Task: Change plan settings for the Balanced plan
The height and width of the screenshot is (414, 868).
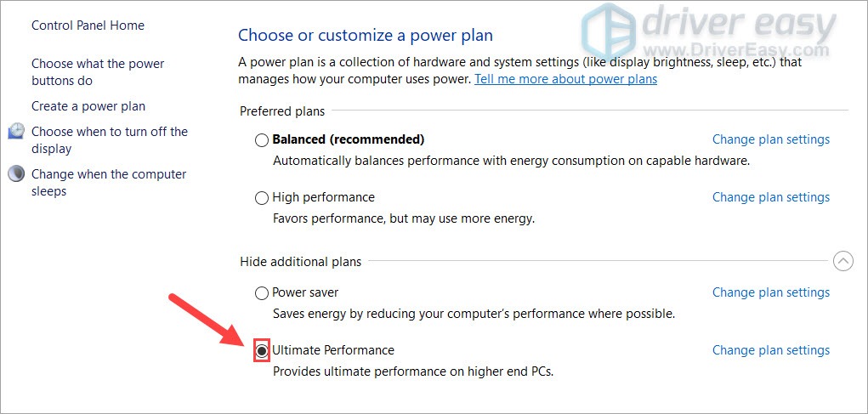Action: tap(770, 139)
